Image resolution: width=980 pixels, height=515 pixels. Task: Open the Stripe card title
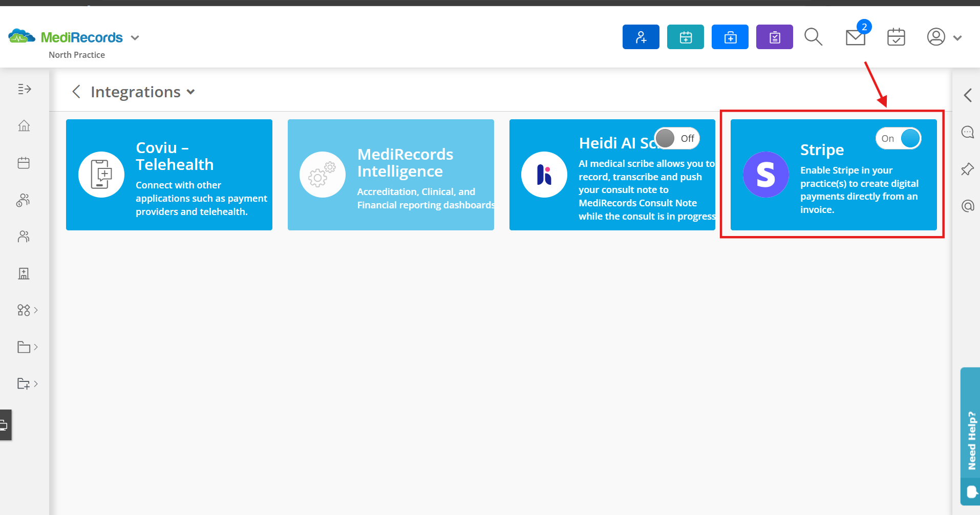(822, 149)
